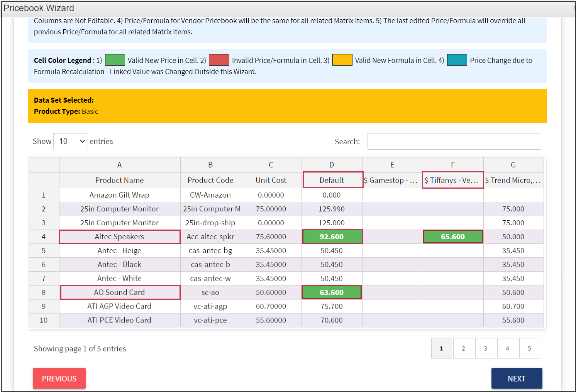Select column letter F header
Viewport: 576px width, 392px height.
(453, 165)
